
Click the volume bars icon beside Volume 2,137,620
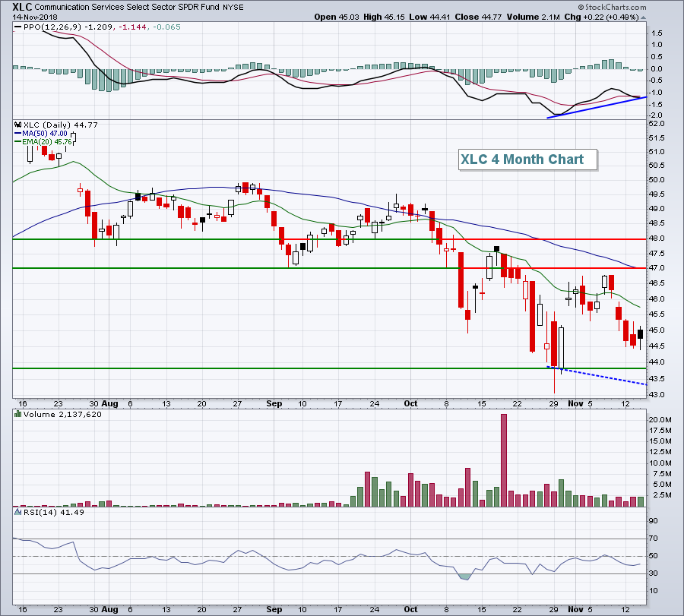18,414
